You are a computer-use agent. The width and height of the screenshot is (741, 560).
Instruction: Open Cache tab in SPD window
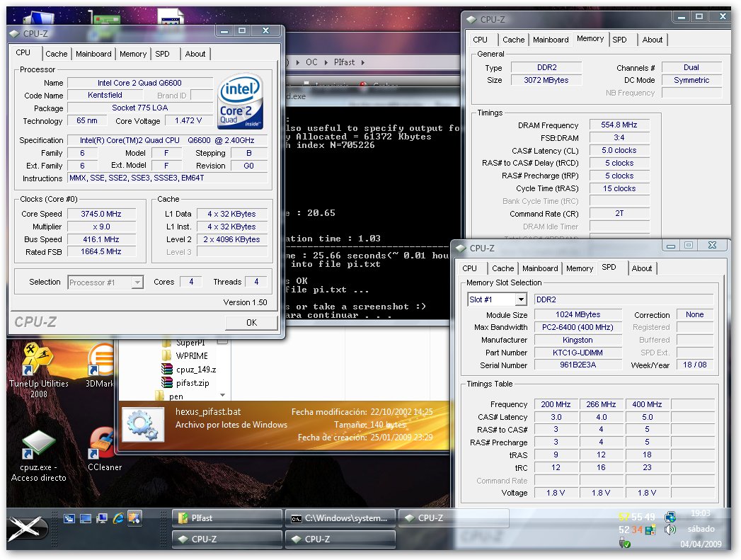pyautogui.click(x=502, y=268)
